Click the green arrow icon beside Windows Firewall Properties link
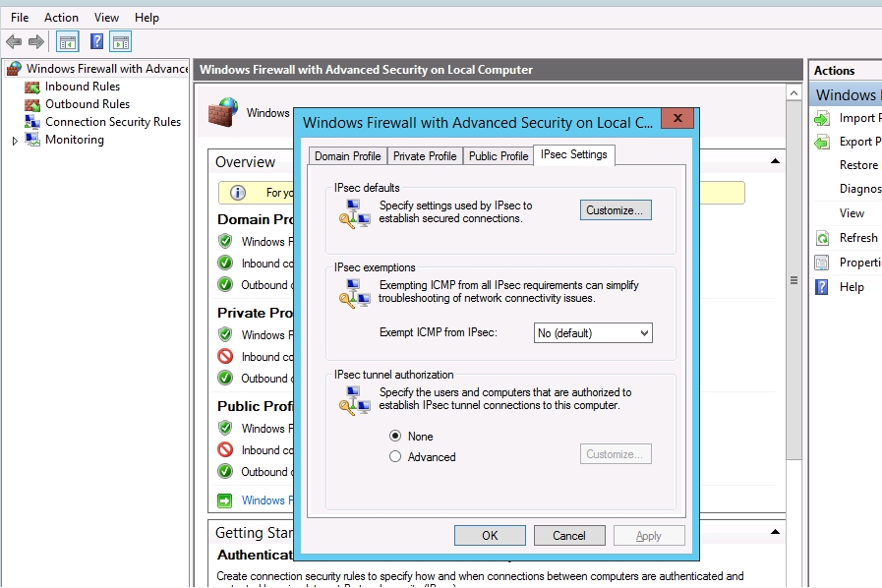 tap(225, 500)
